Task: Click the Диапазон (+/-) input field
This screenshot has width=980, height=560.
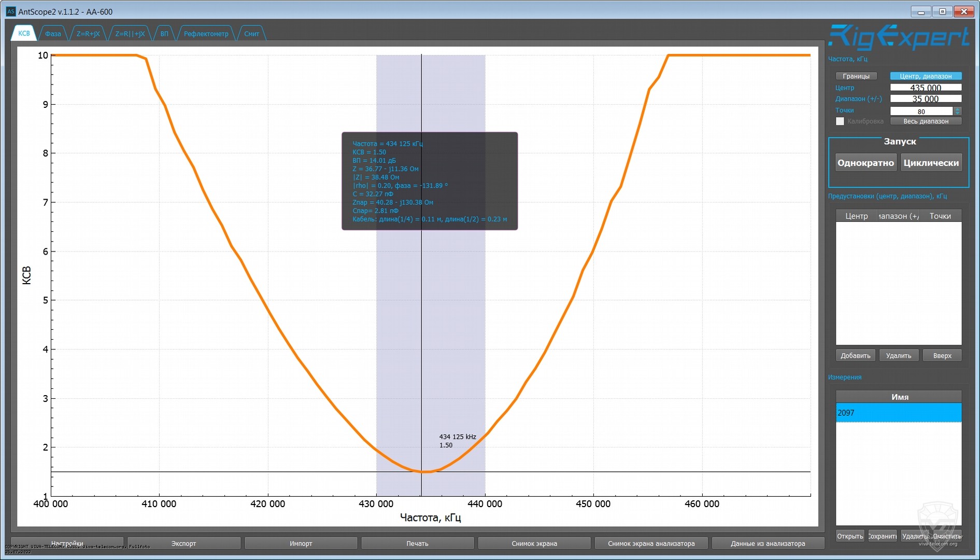Action: [x=926, y=99]
